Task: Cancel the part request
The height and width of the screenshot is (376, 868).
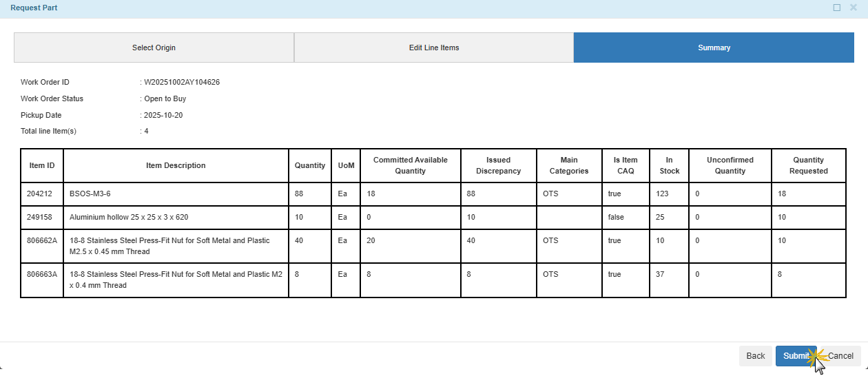Action: tap(840, 356)
